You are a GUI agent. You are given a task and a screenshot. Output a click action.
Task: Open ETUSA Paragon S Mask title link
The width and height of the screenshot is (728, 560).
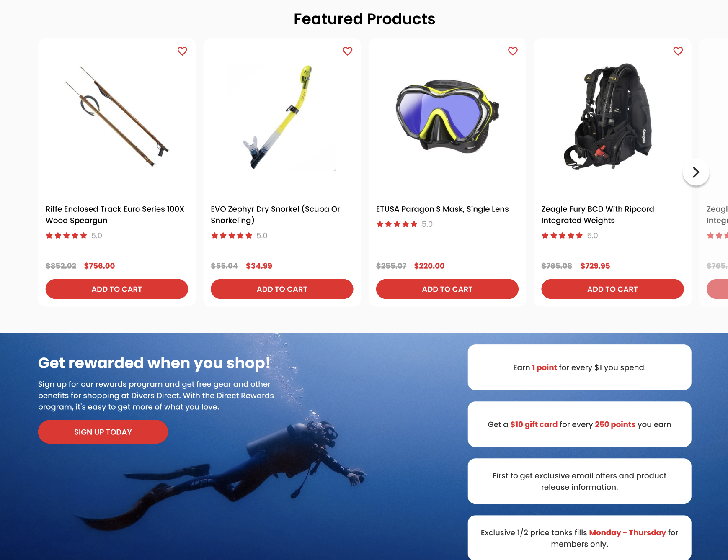pos(442,209)
